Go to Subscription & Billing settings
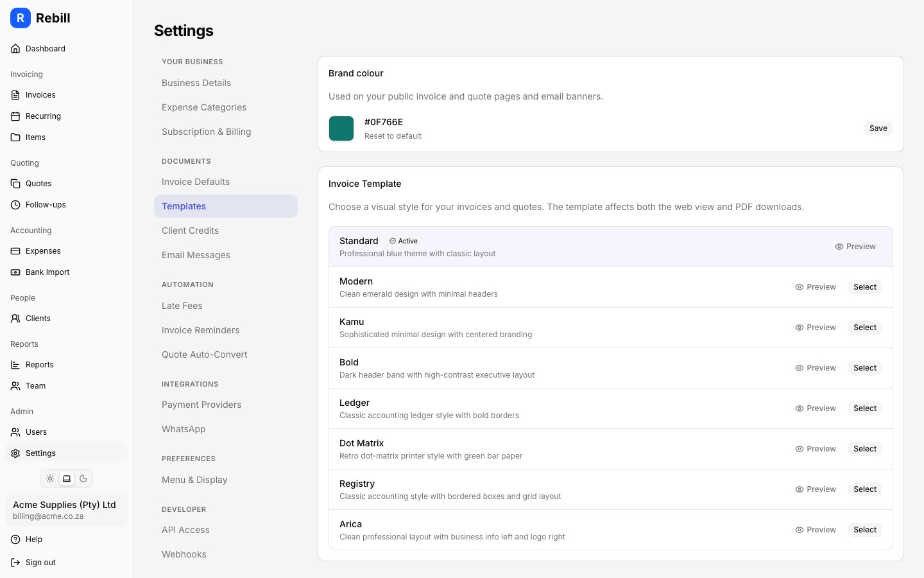This screenshot has width=924, height=578. pyautogui.click(x=226, y=132)
